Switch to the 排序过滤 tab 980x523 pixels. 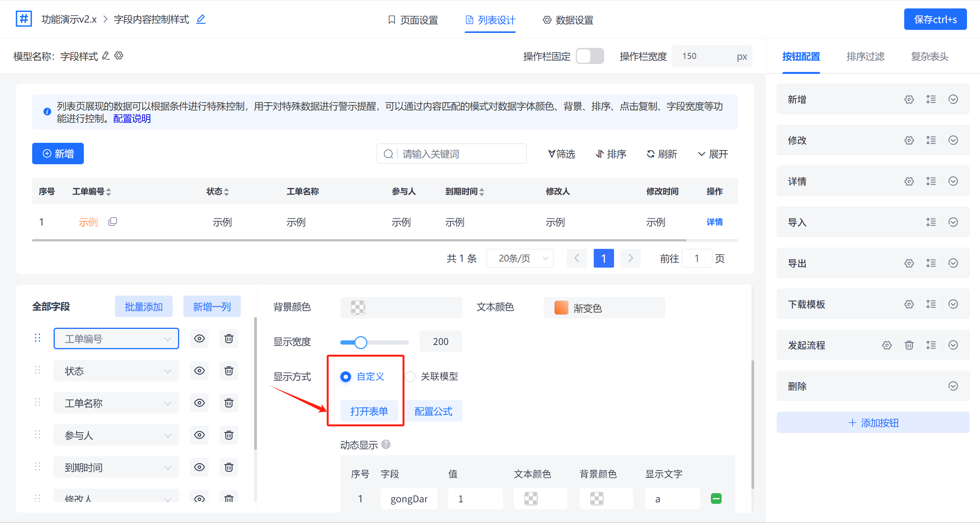tap(865, 57)
